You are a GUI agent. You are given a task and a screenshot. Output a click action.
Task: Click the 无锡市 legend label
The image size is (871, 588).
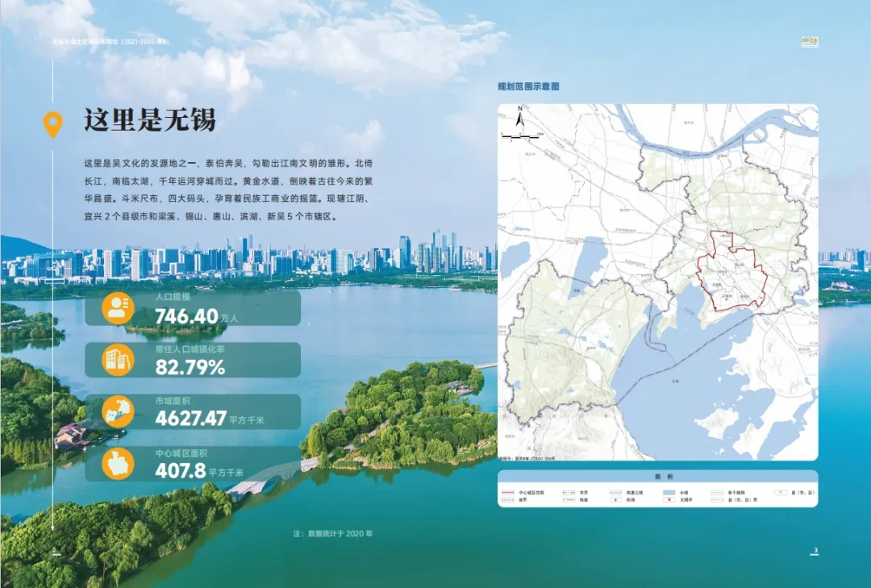(x=686, y=500)
